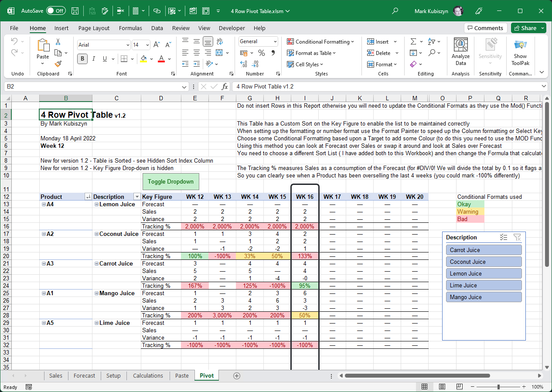
Task: Open the Formulas ribbon tab
Action: click(x=130, y=28)
